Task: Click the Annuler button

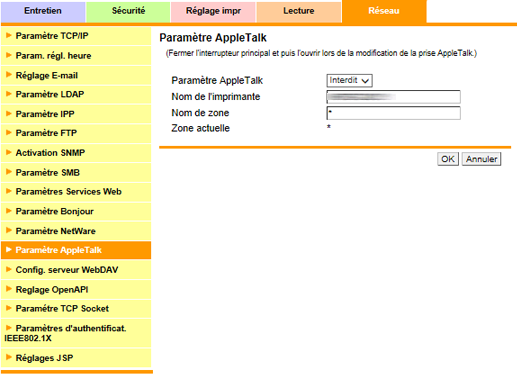Action: pyautogui.click(x=481, y=159)
